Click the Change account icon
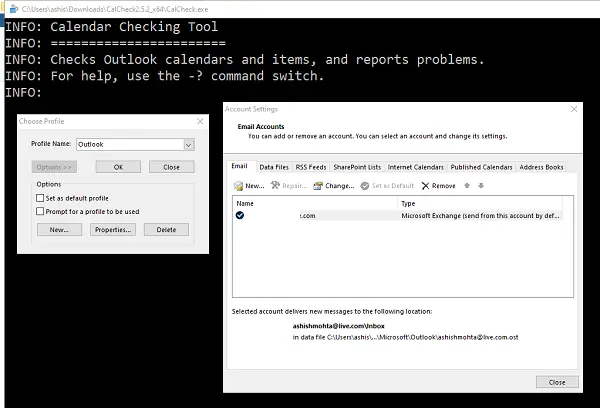Image resolution: width=600 pixels, height=408 pixels. click(318, 186)
